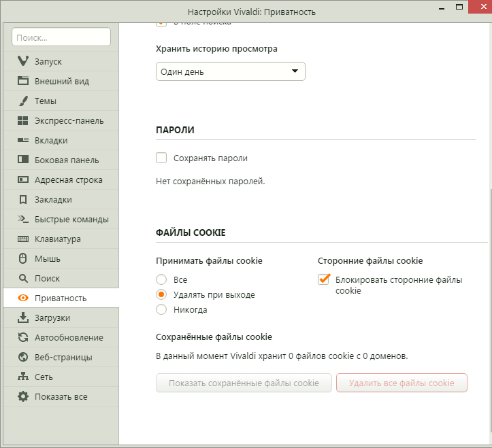492x448 pixels.
Task: Open the Мышь mouse icon section
Action: (x=23, y=259)
